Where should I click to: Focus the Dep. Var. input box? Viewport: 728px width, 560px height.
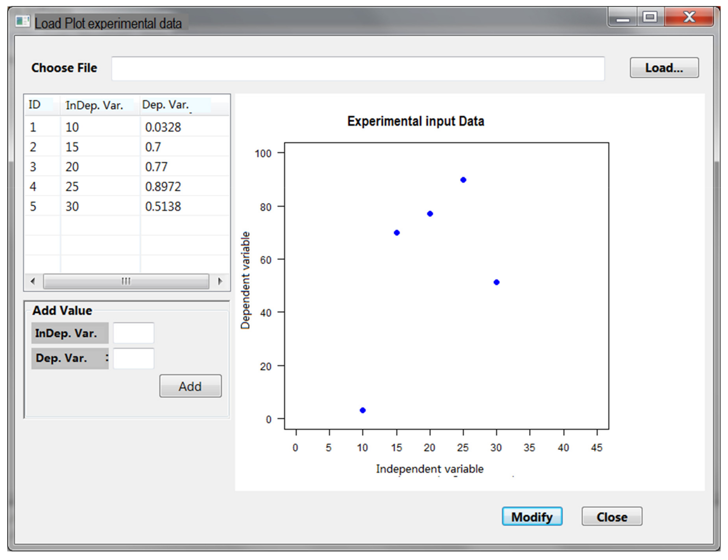(x=133, y=358)
